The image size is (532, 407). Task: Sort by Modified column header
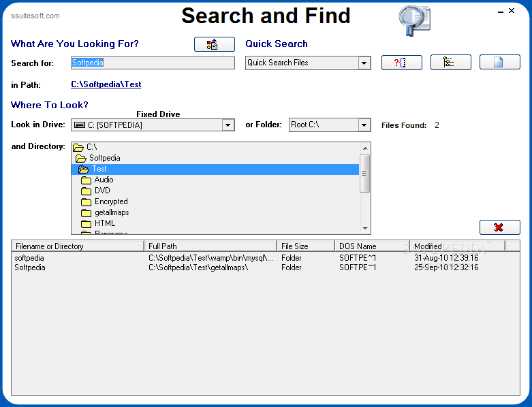tap(457, 246)
